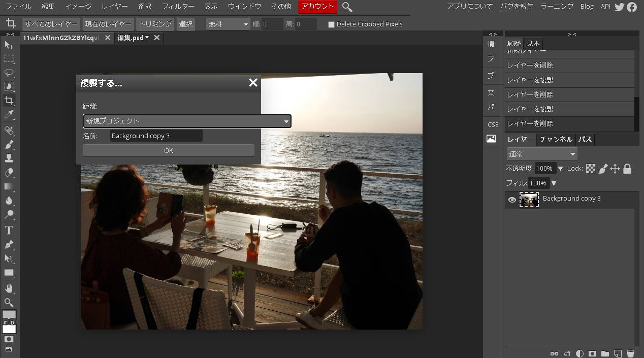The height and width of the screenshot is (358, 644).
Task: Create new folder in layers panel
Action: pyautogui.click(x=605, y=353)
